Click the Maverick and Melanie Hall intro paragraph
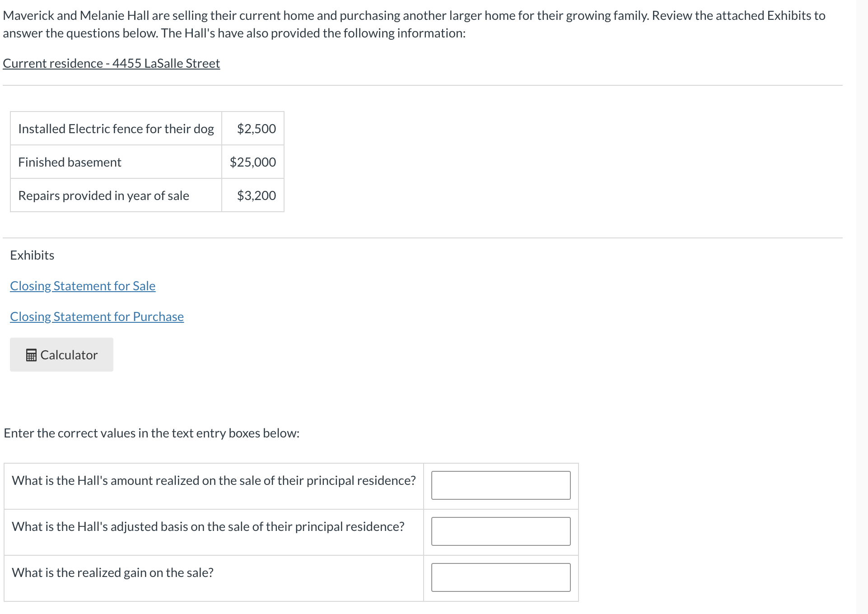868x614 pixels. 414,24
